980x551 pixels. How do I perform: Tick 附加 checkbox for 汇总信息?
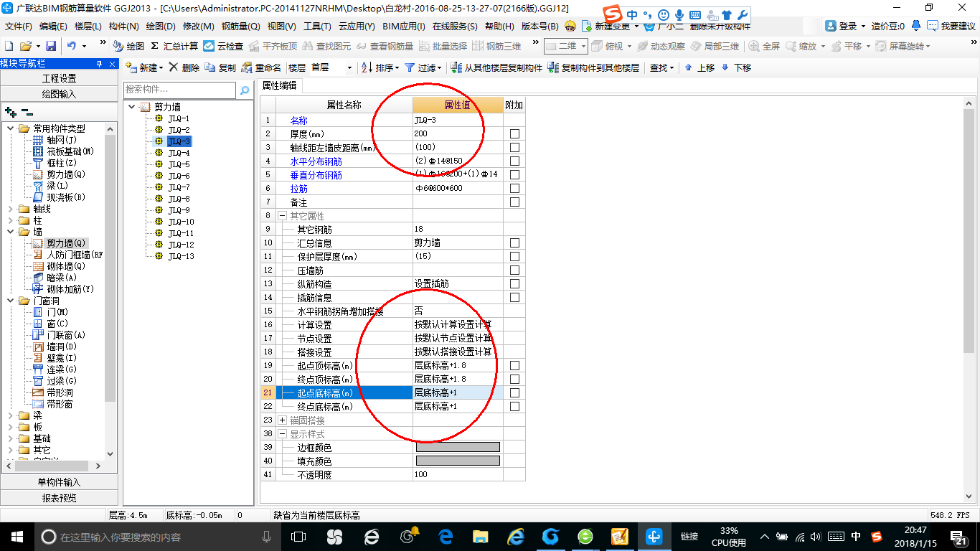(x=514, y=243)
